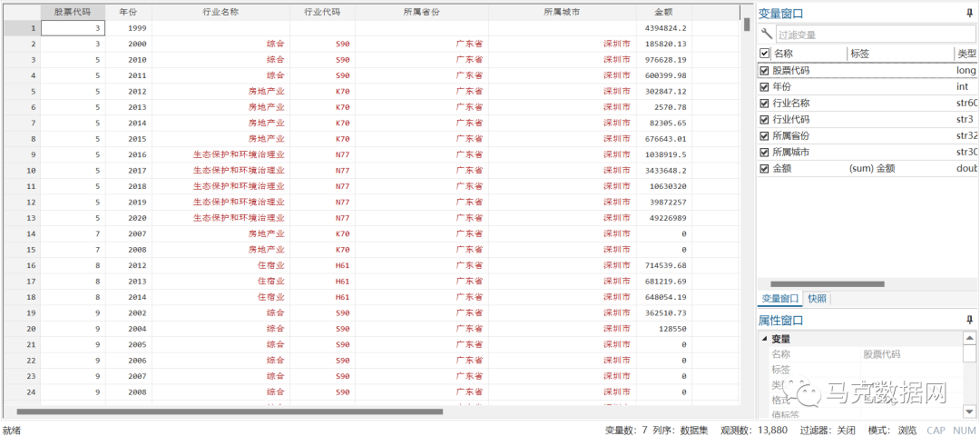
Task: Select the 股票代码 column header
Action: point(73,12)
